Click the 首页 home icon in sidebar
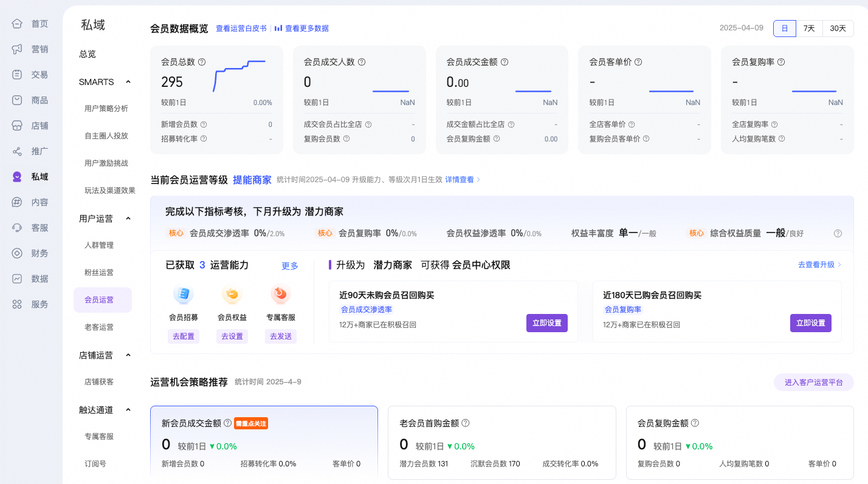Viewport: 868px width, 484px height. pos(18,24)
